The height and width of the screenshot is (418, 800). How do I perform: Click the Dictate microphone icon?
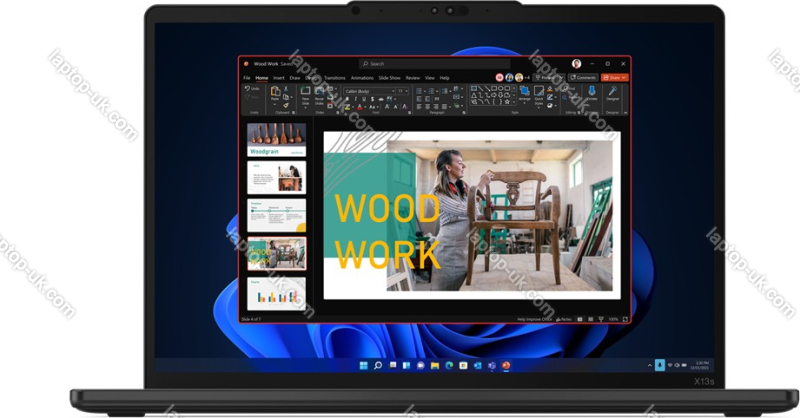tap(591, 92)
